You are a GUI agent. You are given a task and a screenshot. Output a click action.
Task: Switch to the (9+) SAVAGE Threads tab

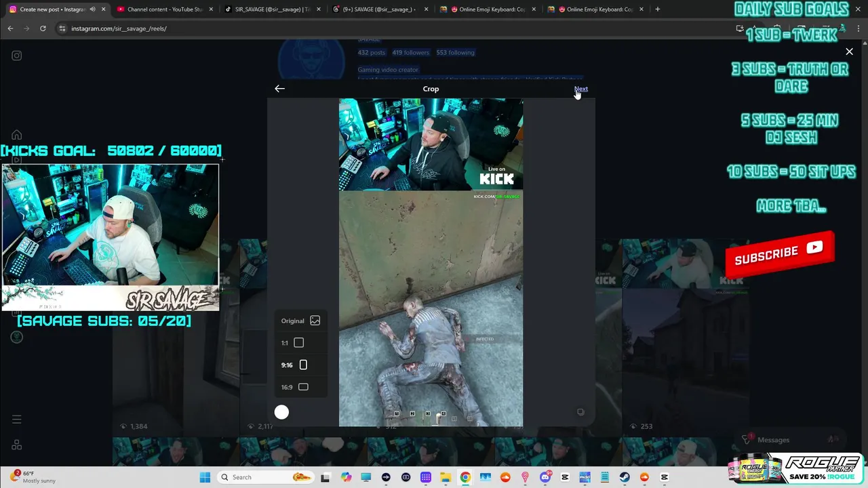[380, 9]
